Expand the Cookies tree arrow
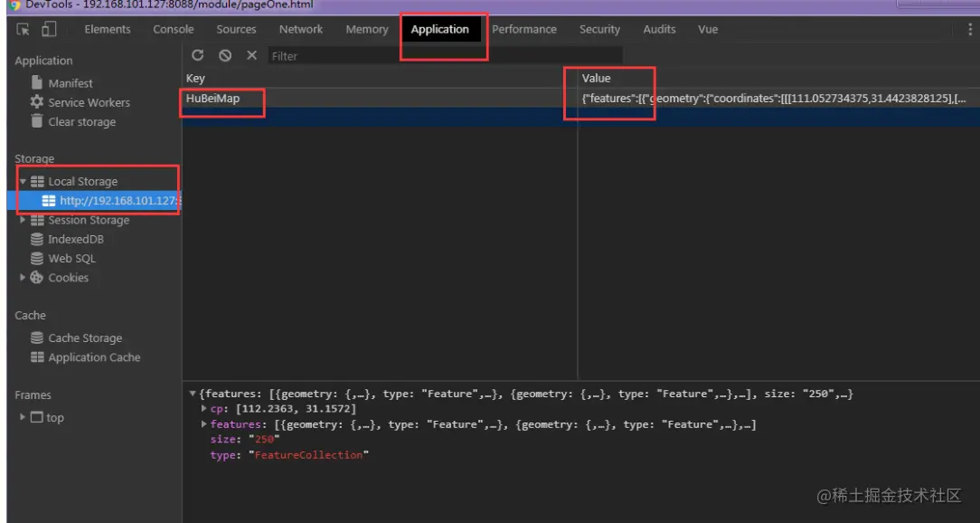Viewport: 980px width, 523px height. (x=23, y=277)
